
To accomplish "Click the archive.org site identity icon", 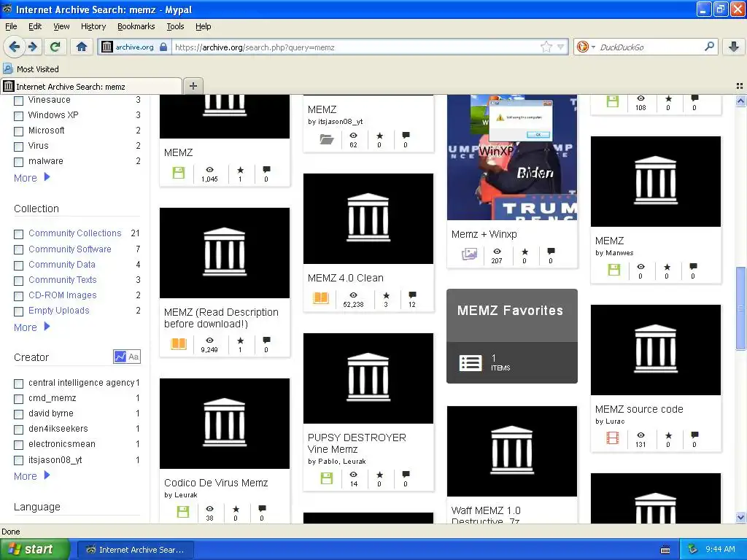I will tap(107, 47).
